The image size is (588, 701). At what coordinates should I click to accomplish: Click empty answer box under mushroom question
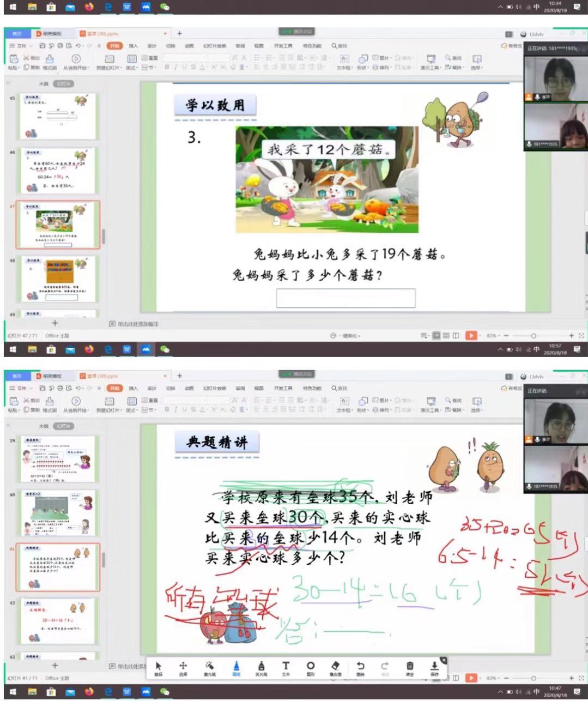click(345, 298)
